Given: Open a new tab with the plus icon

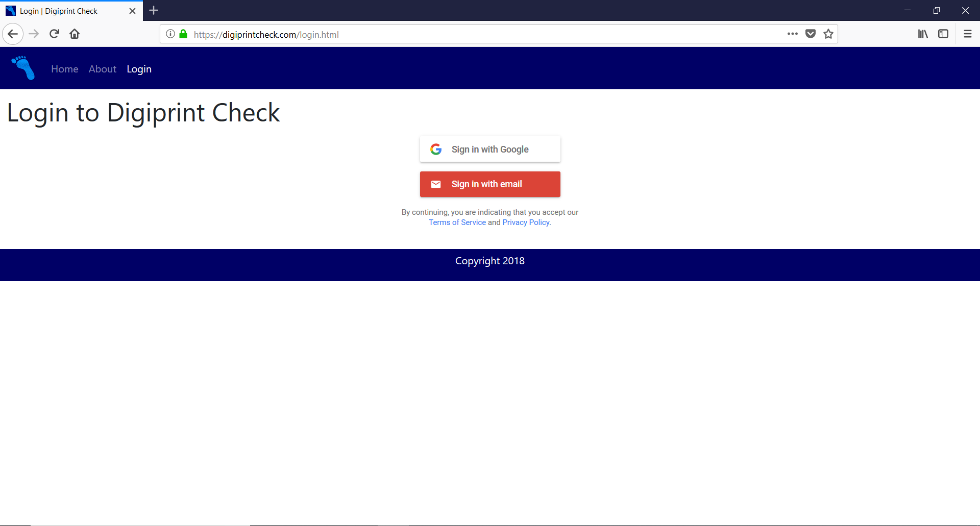Looking at the screenshot, I should click(x=154, y=10).
